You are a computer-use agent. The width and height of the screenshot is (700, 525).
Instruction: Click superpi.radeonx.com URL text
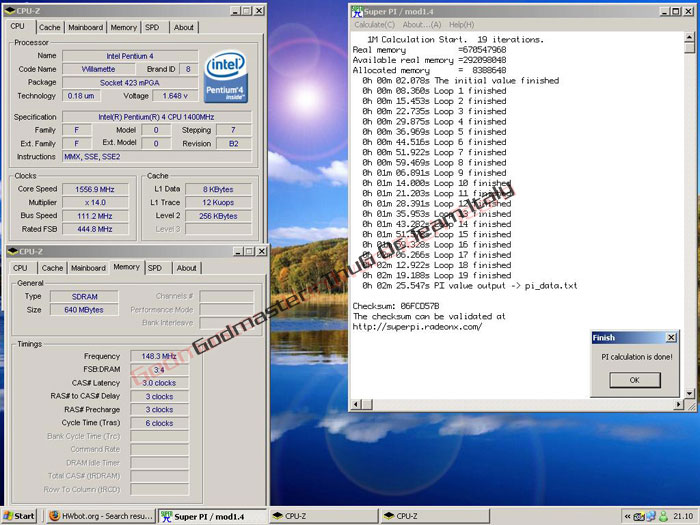[x=417, y=326]
